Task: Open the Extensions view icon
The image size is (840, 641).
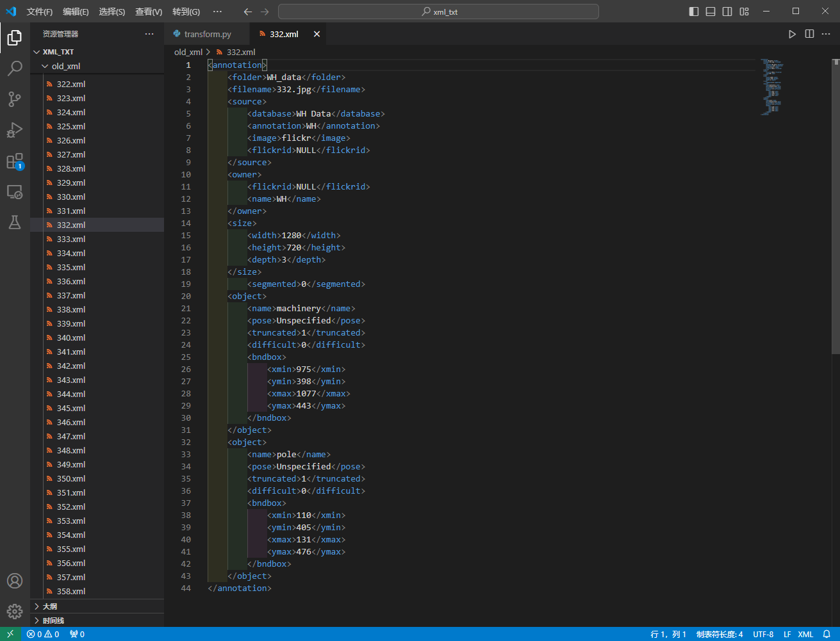Action: point(15,161)
